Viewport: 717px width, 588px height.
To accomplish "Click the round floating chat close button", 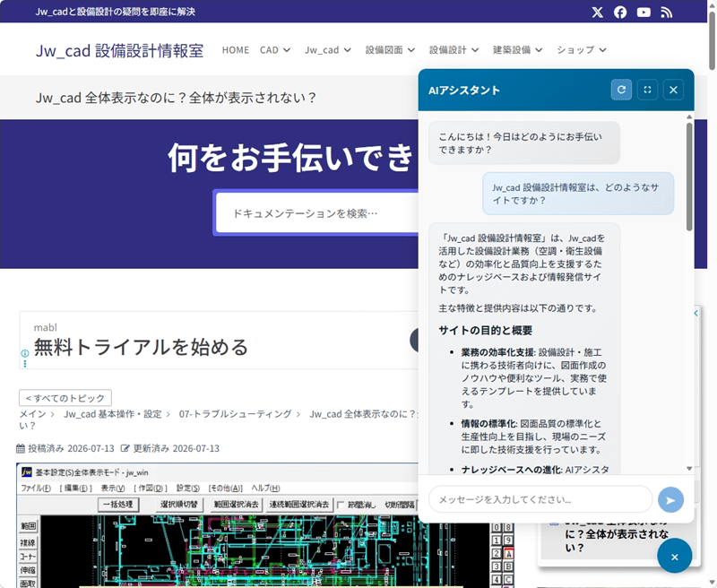I will pyautogui.click(x=675, y=556).
